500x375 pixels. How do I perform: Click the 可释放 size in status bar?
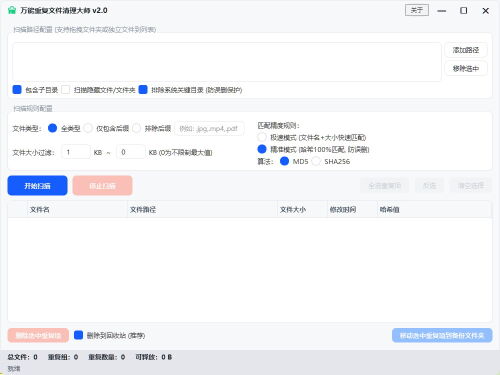[153, 357]
